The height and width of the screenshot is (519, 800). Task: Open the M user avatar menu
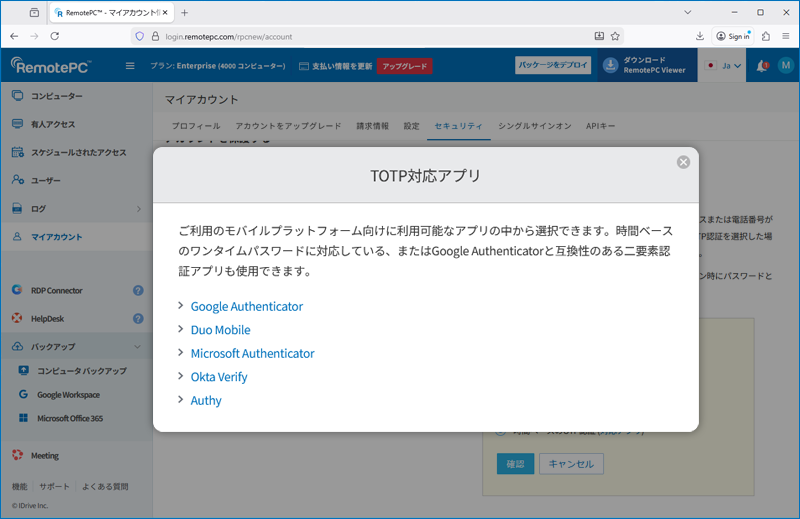785,65
